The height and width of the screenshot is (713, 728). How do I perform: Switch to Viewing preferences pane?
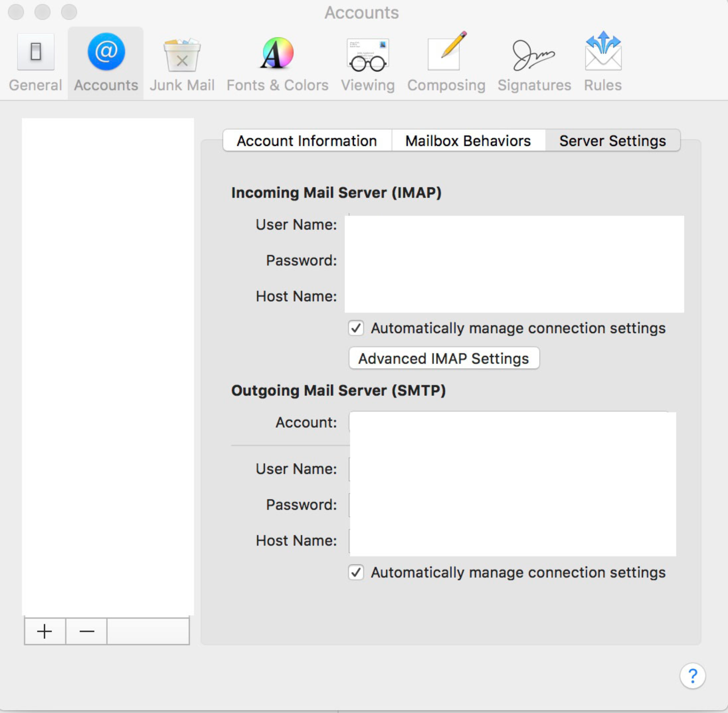tap(368, 62)
